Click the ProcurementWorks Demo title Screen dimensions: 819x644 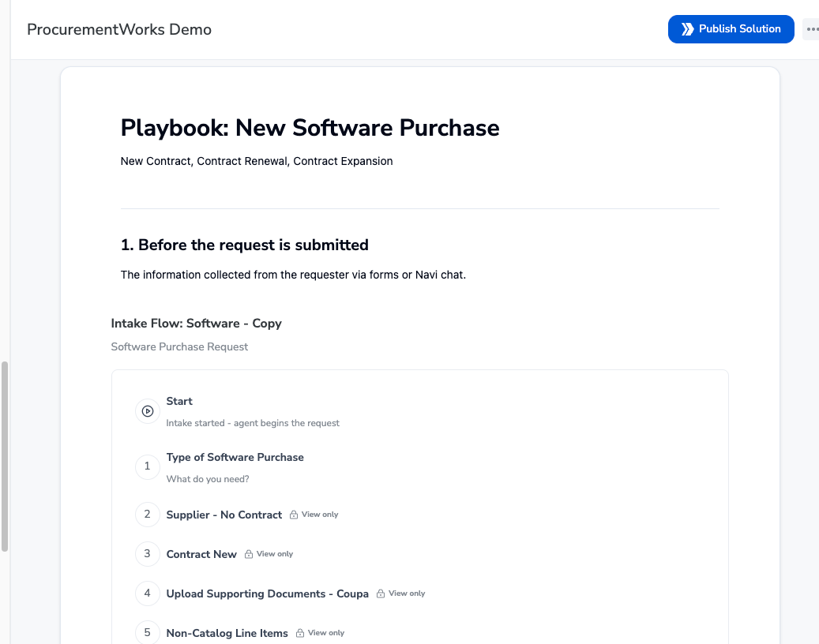[119, 30]
